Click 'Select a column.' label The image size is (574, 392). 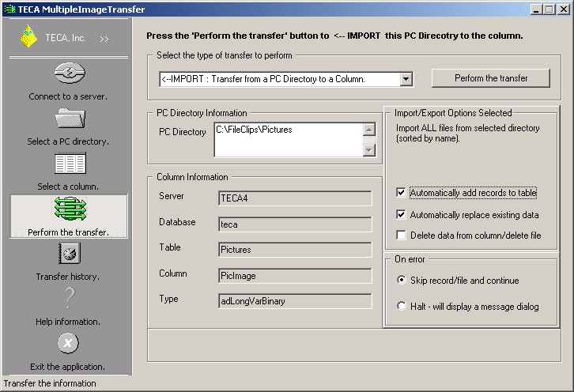tap(68, 187)
